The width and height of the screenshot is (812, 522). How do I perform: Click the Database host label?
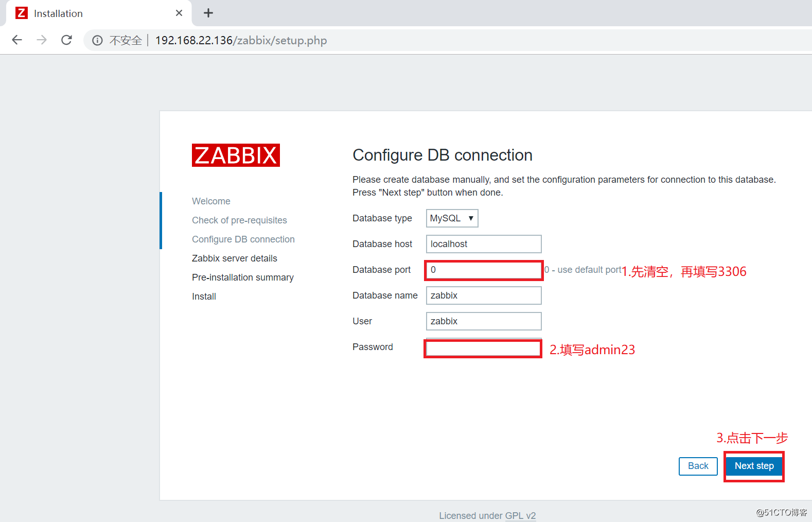[382, 244]
